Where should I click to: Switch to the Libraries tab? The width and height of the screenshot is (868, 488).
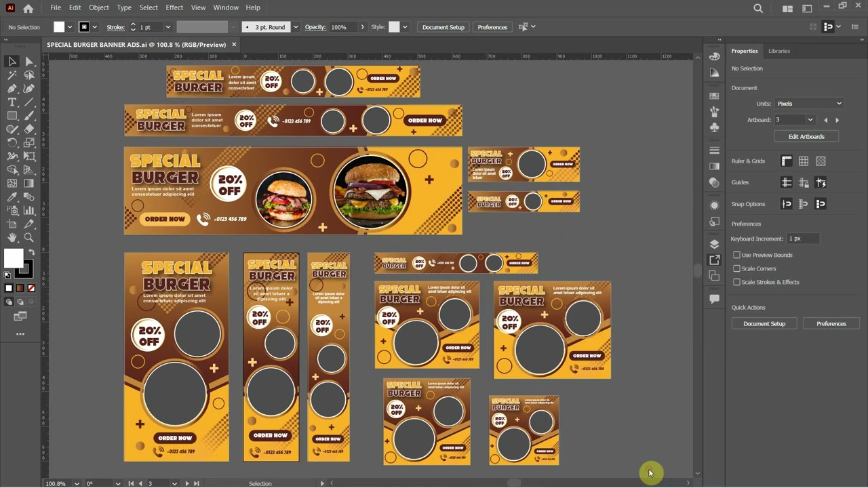pyautogui.click(x=778, y=51)
